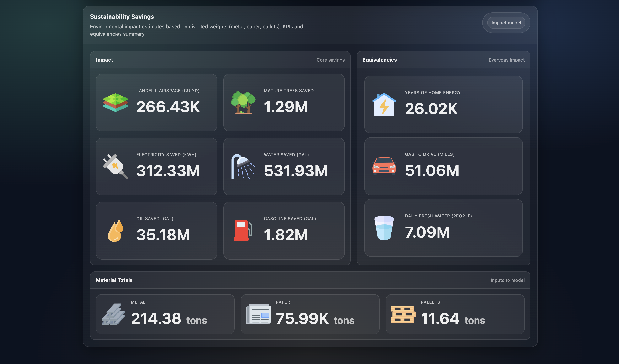Click the Everyday impact label
The height and width of the screenshot is (364, 619).
point(507,60)
